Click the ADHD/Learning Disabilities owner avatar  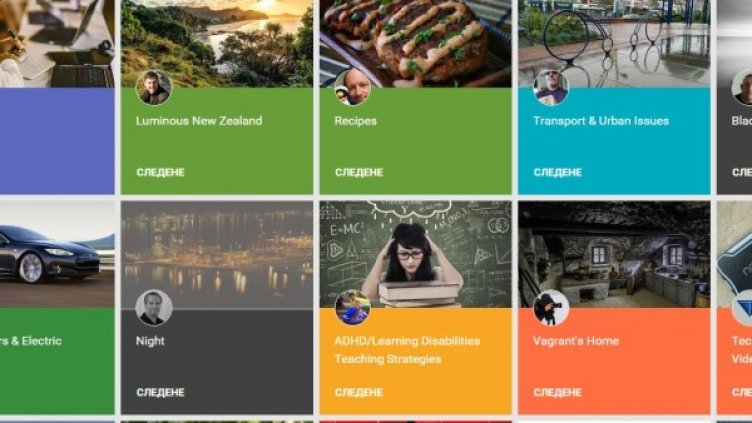tap(352, 308)
